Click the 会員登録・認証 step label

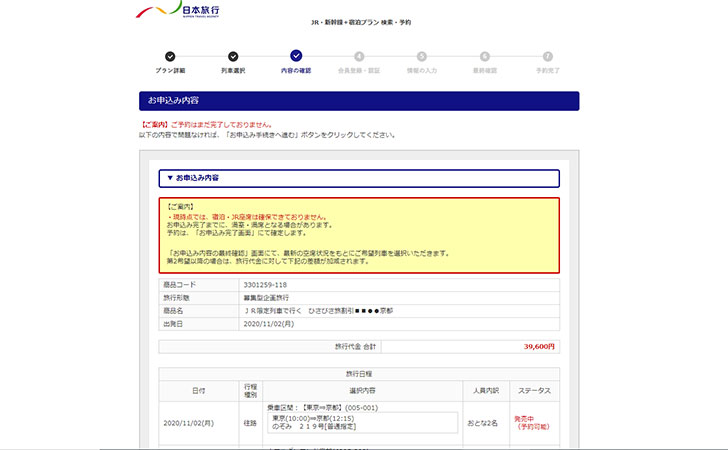(x=359, y=71)
